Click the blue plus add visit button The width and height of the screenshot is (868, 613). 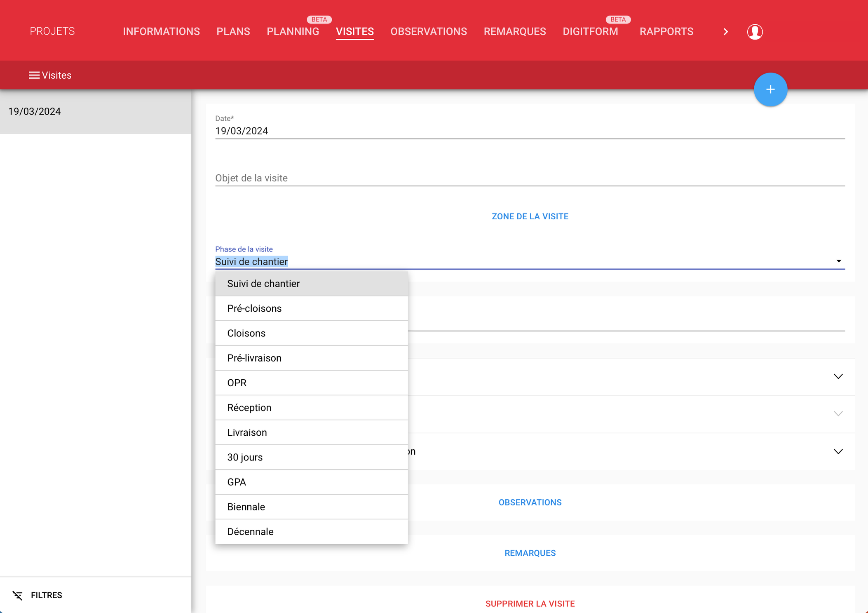(x=770, y=89)
